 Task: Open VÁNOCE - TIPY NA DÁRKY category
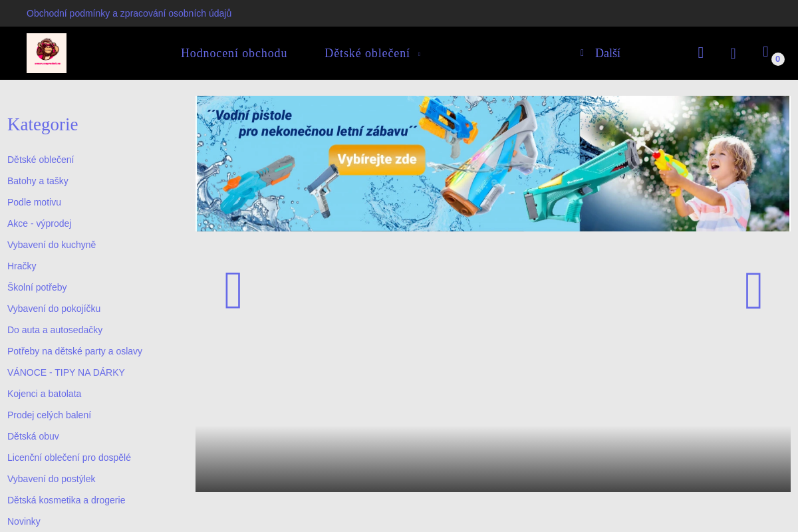click(66, 372)
